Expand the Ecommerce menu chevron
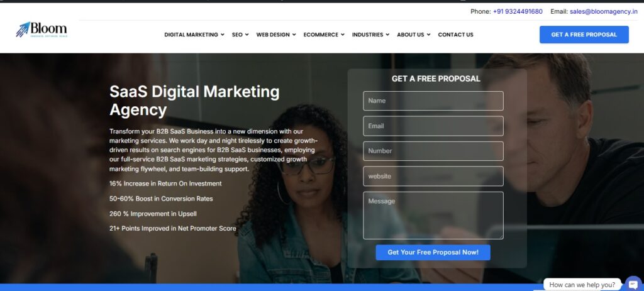The width and height of the screenshot is (644, 291). pyautogui.click(x=343, y=35)
